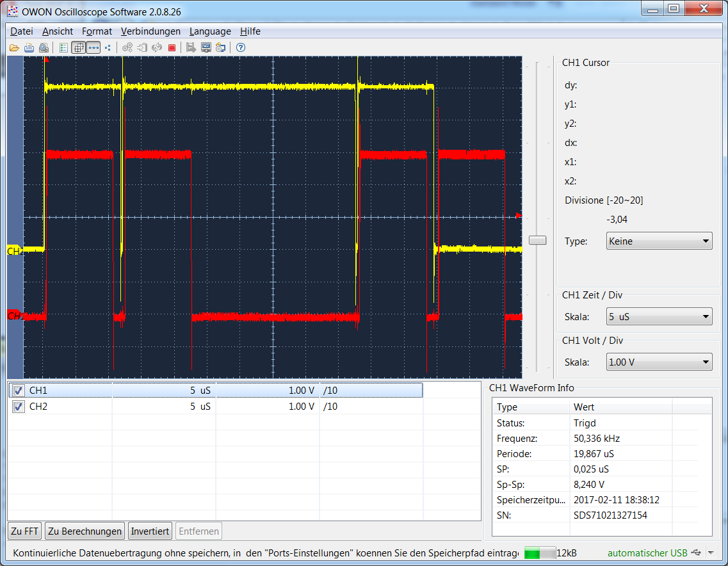Toggle the grid display toolbar button
This screenshot has width=728, height=566.
tap(79, 48)
